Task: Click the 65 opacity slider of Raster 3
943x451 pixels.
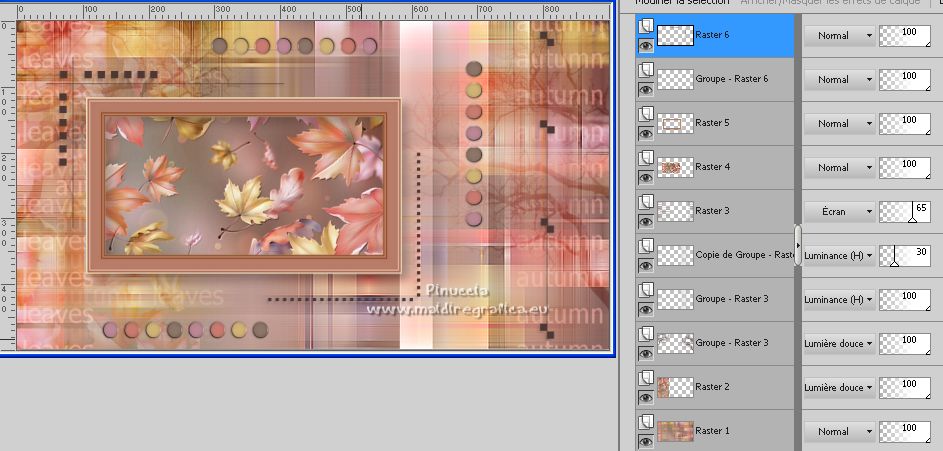Action: [905, 212]
